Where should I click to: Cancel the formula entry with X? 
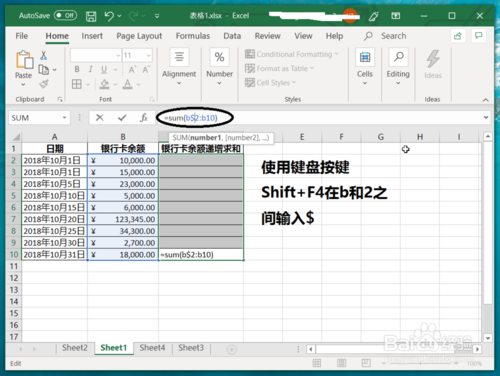(99, 118)
